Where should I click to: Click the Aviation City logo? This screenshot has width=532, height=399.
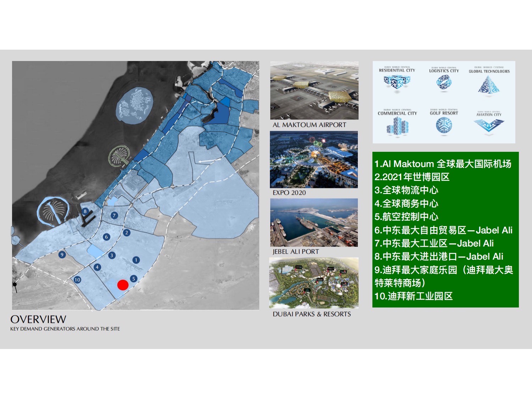(x=489, y=126)
